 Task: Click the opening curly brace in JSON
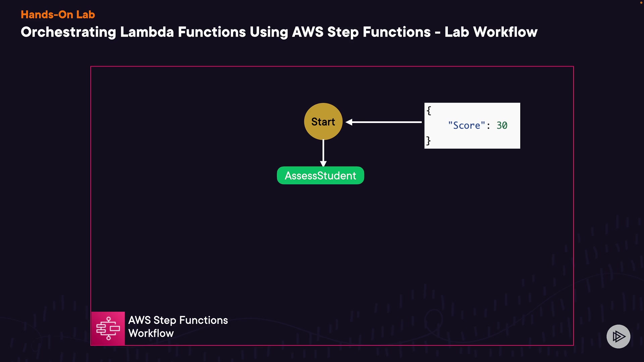pos(429,111)
